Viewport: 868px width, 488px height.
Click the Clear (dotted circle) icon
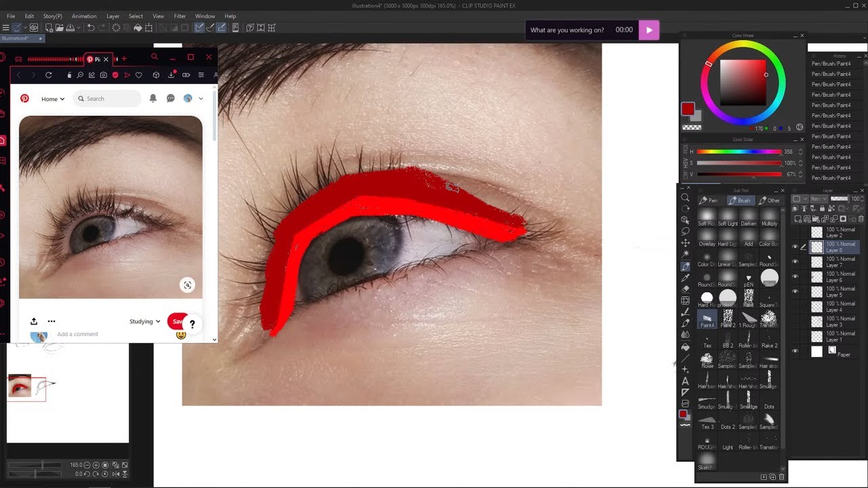tap(116, 28)
